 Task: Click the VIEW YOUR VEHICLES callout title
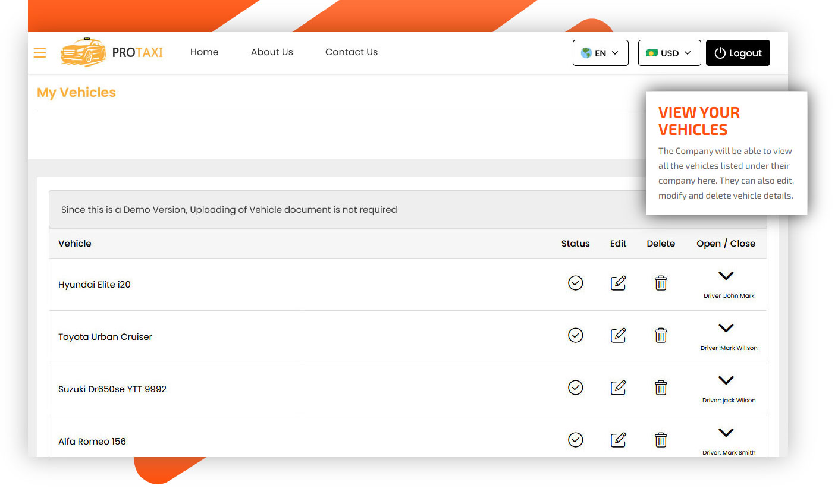click(699, 121)
